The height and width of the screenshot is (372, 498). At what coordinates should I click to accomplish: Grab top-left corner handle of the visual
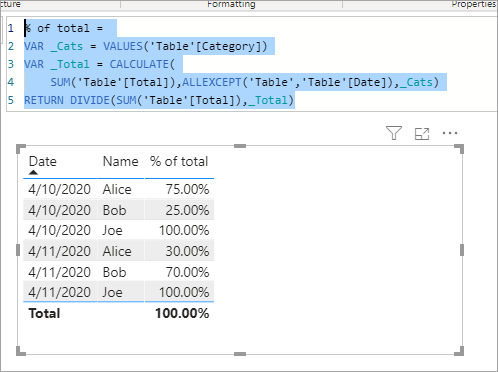click(21, 149)
